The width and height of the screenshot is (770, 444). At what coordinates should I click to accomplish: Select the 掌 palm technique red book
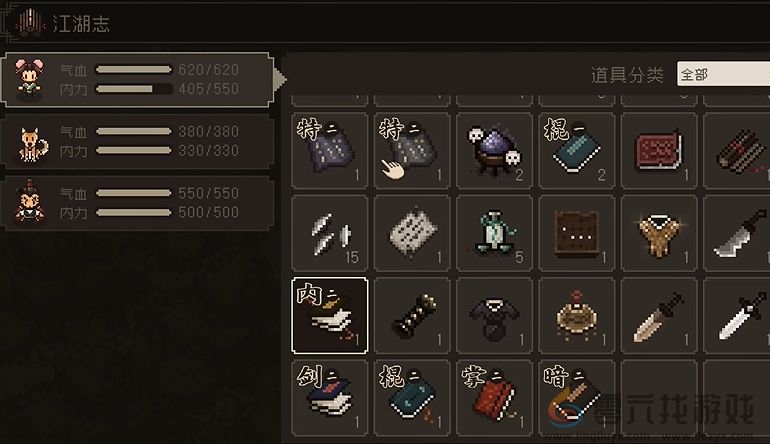coord(494,398)
